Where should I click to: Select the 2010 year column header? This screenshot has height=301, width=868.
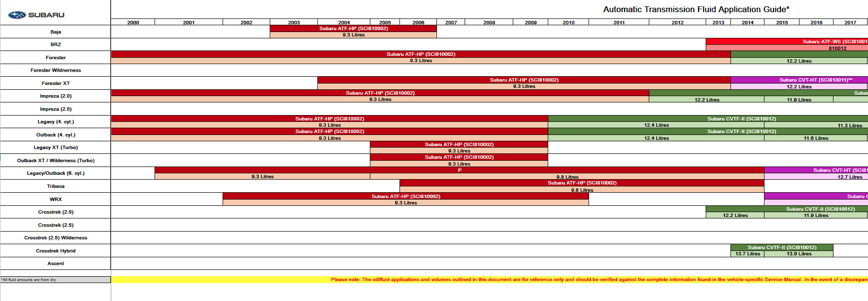[x=569, y=22]
